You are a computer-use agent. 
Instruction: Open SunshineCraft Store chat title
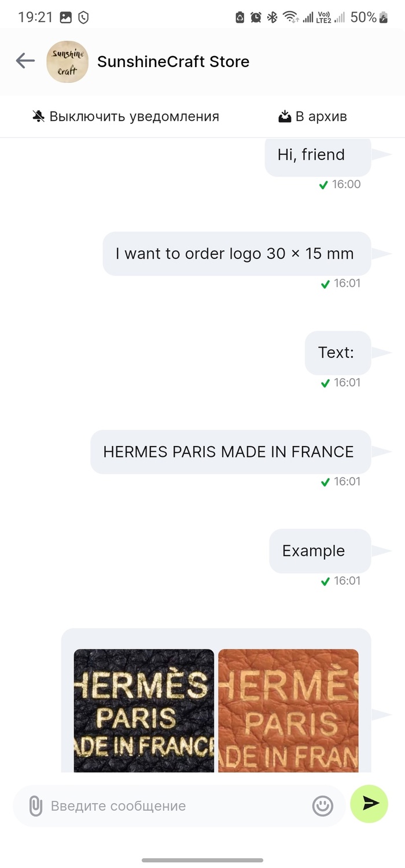pos(173,61)
